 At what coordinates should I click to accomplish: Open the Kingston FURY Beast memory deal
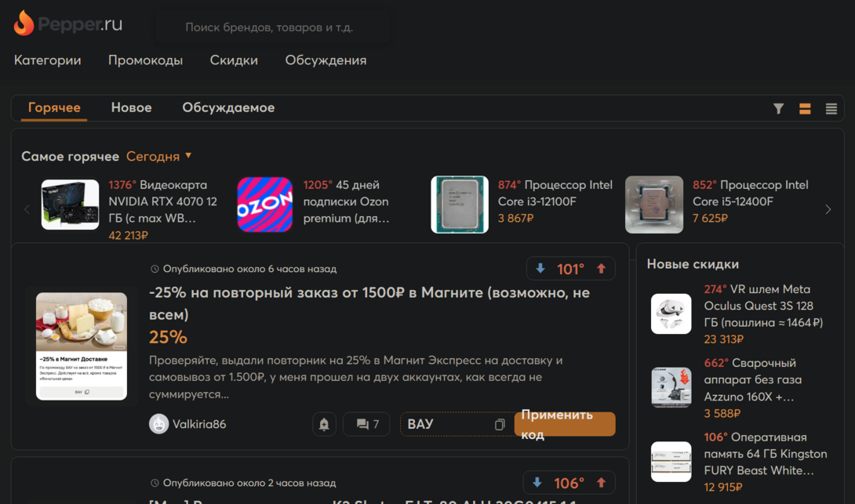(x=766, y=454)
